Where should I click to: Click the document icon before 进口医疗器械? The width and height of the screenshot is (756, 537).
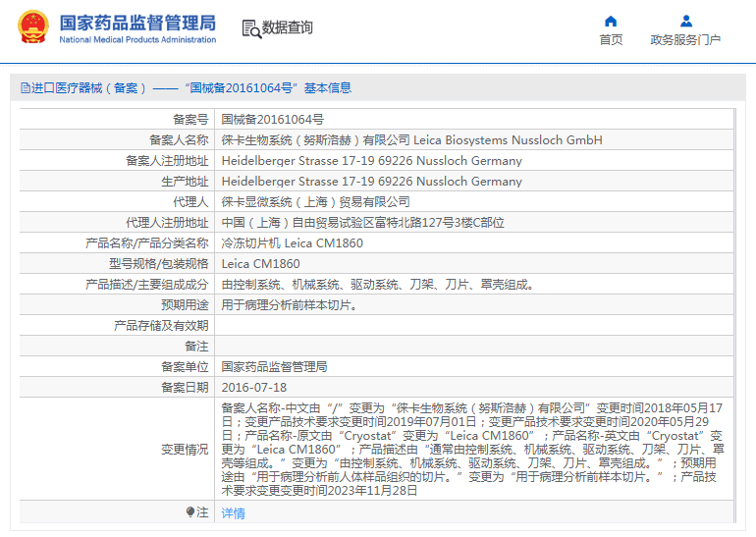(x=26, y=88)
